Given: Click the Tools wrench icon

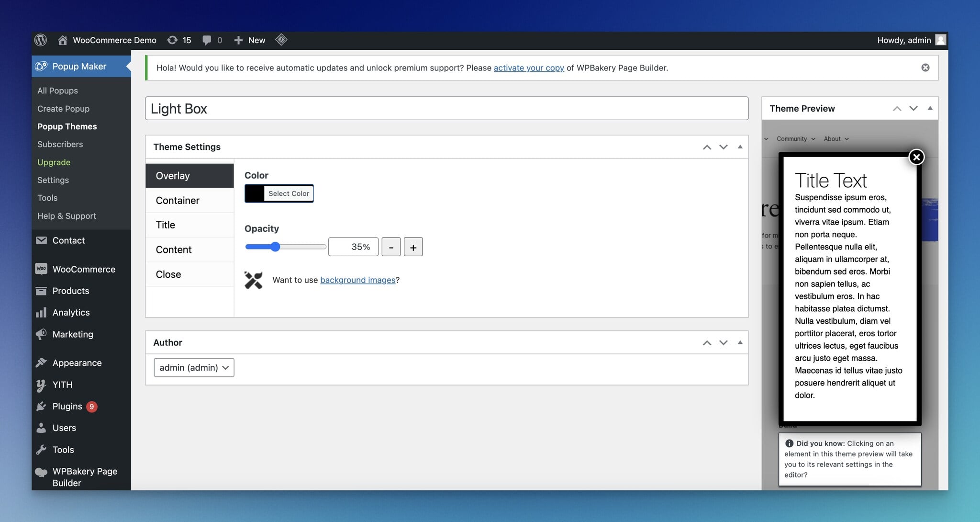Looking at the screenshot, I should [x=41, y=450].
